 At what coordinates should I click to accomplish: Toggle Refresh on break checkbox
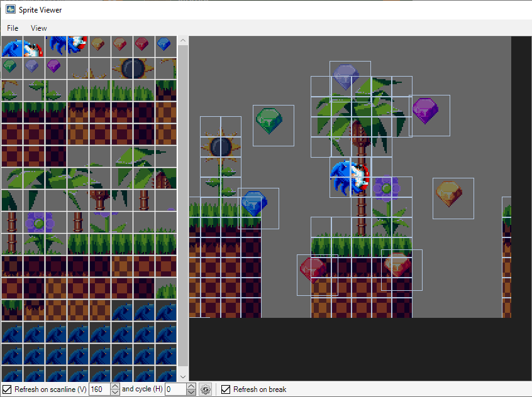tap(226, 389)
